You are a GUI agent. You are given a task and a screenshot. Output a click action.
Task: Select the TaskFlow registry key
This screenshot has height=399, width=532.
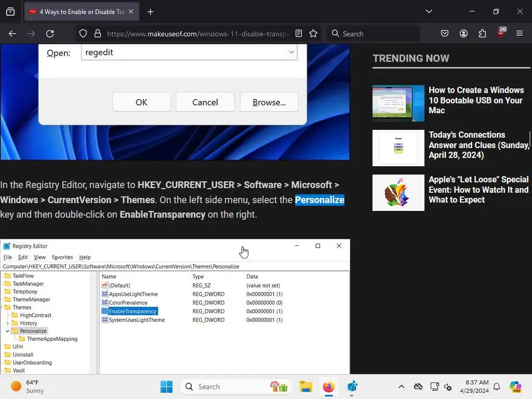(23, 276)
